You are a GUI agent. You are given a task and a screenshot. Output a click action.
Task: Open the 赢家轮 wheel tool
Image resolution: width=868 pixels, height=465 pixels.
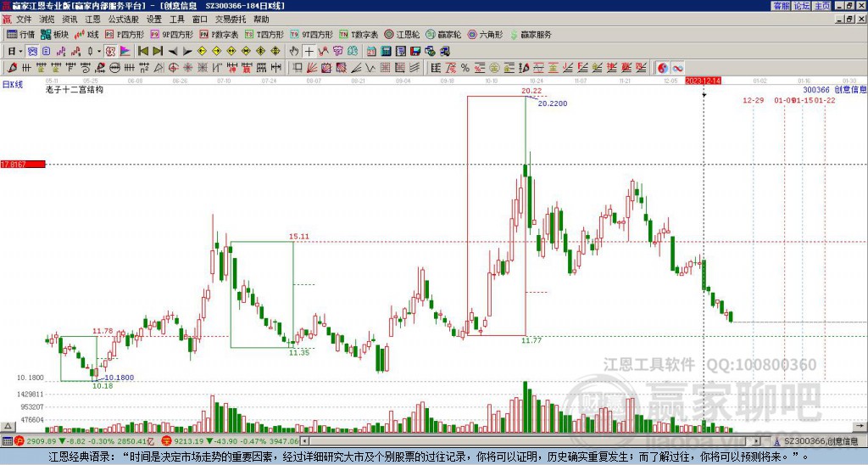pos(443,34)
